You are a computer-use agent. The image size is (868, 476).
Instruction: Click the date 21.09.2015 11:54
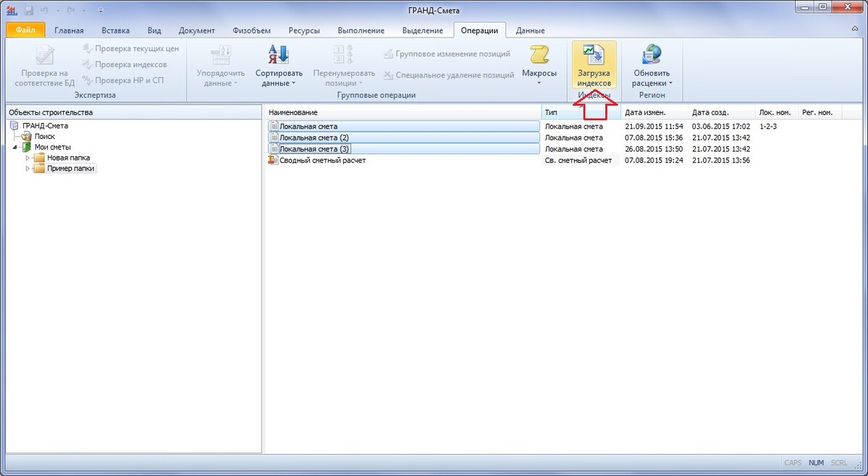click(654, 127)
